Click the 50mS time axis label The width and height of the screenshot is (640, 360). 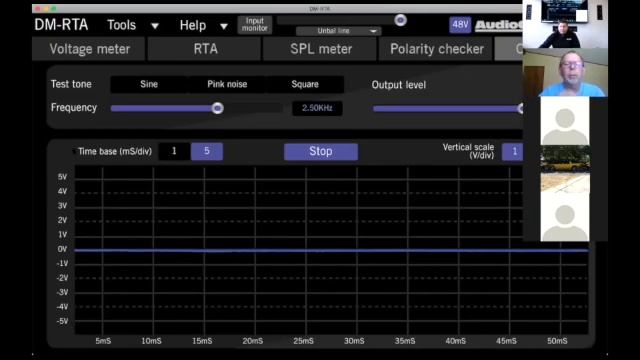coord(557,341)
